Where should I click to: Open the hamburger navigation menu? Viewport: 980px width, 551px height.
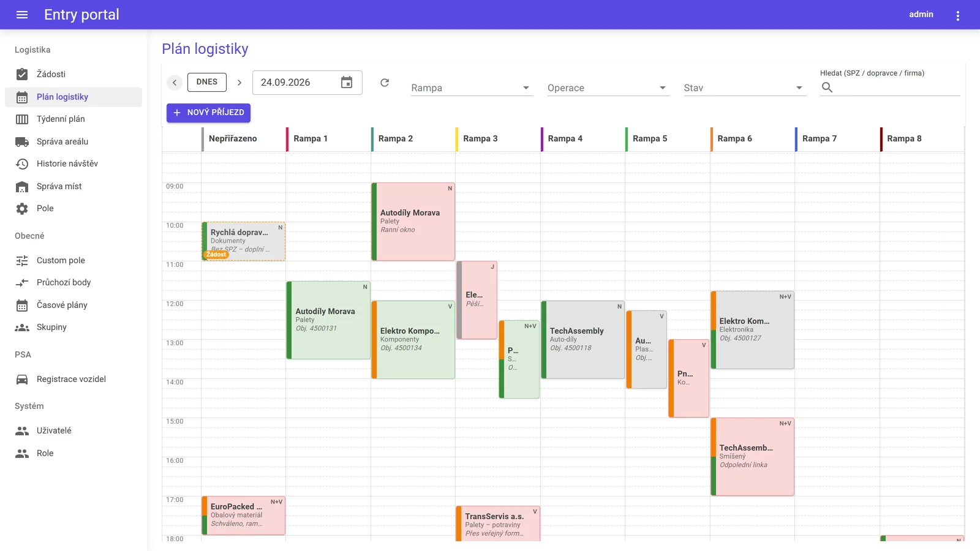coord(22,15)
